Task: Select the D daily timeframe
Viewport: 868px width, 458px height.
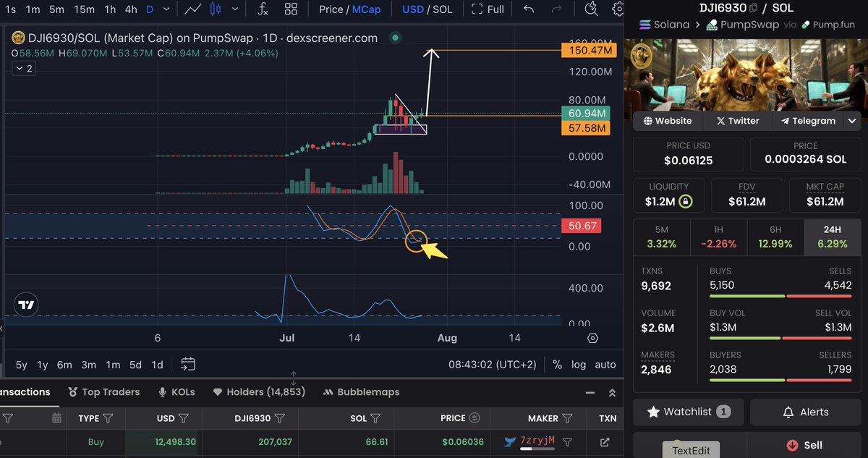Action: [150, 9]
